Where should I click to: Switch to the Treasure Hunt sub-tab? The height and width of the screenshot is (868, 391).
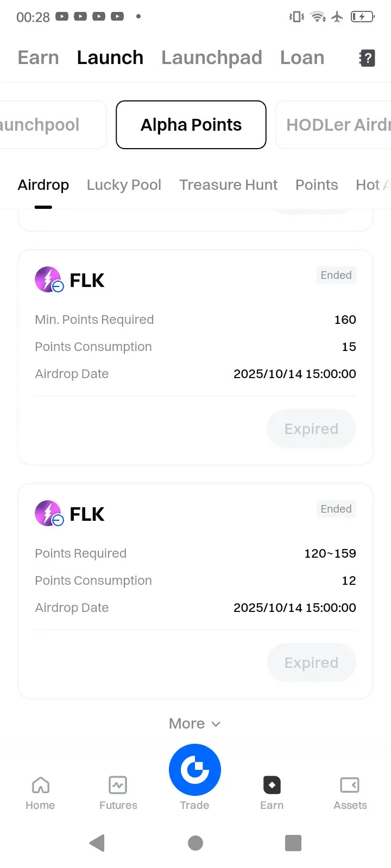[228, 185]
